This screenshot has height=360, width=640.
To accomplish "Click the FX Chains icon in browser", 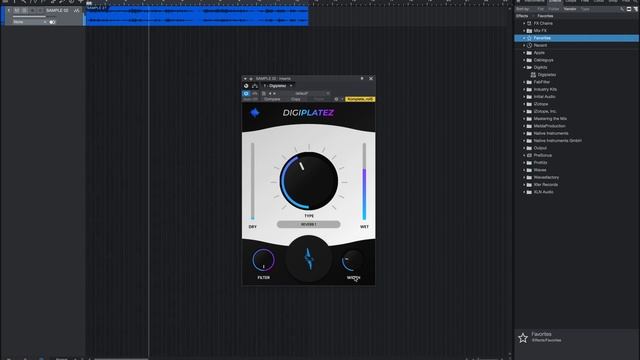I will pyautogui.click(x=529, y=23).
